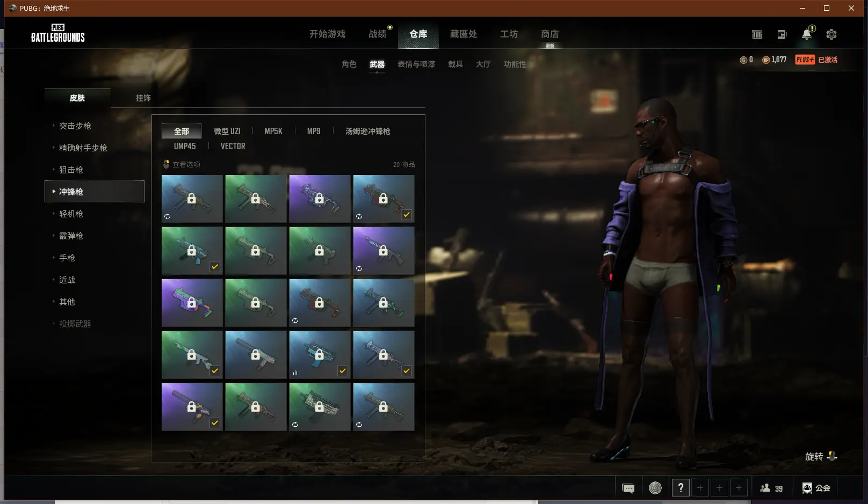Open the 商店 main tab
Image resolution: width=868 pixels, height=504 pixels.
(x=550, y=34)
